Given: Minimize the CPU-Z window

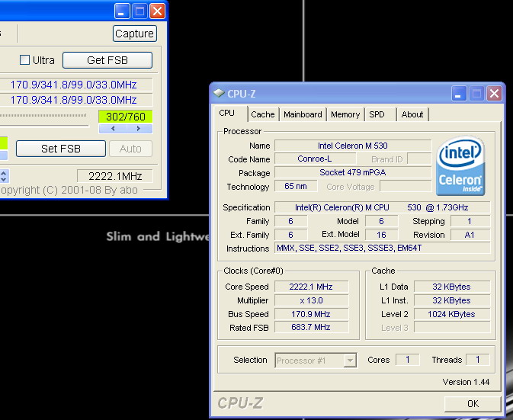Looking at the screenshot, I should point(459,94).
